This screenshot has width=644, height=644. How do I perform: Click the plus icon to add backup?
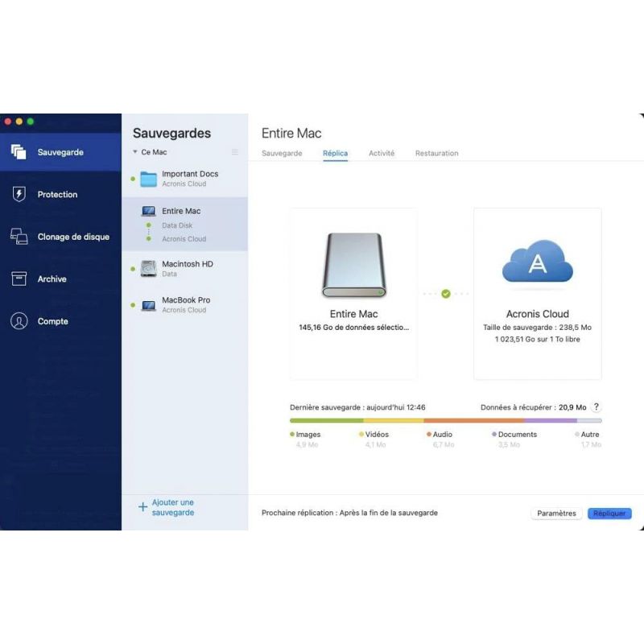142,507
